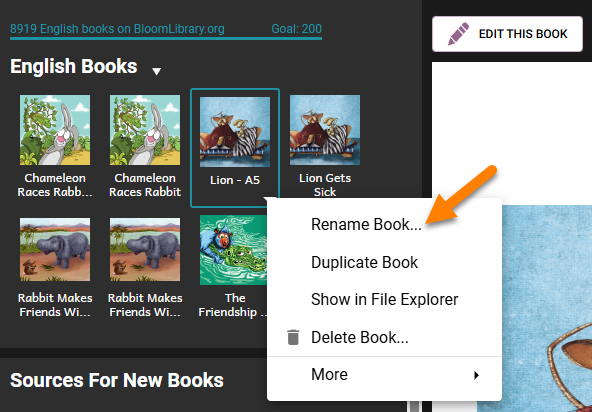This screenshot has width=592, height=412.
Task: Open the English Books dropdown triangle
Action: coord(156,71)
